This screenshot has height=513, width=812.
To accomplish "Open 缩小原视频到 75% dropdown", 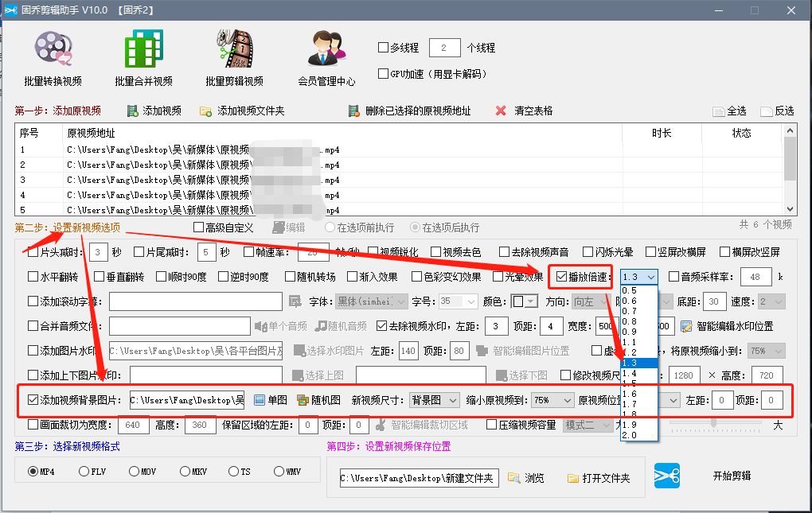I will click(x=553, y=400).
